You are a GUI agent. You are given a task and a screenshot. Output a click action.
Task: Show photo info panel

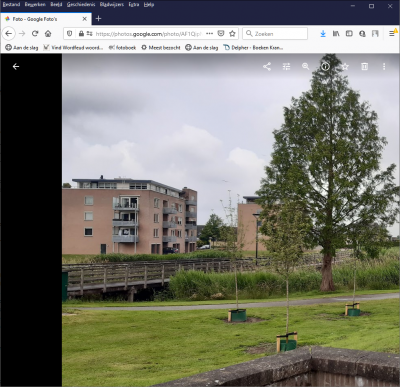[325, 67]
